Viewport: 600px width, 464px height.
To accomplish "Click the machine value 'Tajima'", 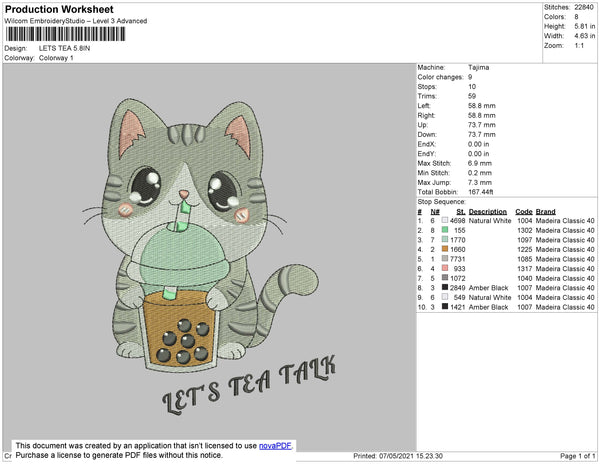I will click(x=478, y=67).
